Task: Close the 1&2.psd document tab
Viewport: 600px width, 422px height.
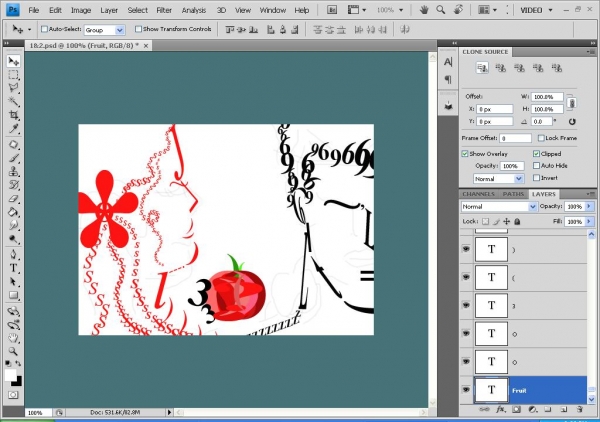Action: tap(146, 46)
